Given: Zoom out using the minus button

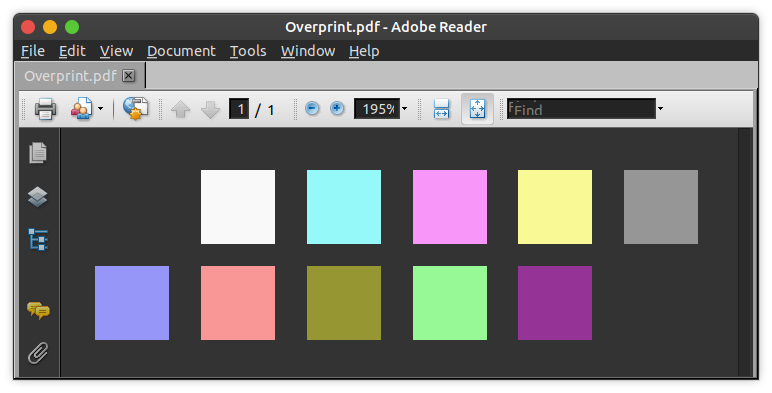Looking at the screenshot, I should [x=312, y=108].
